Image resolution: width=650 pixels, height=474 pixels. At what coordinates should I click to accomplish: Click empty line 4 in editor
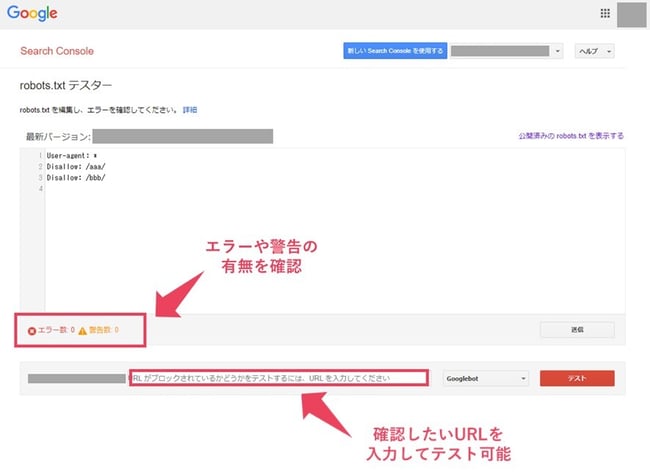[100, 188]
